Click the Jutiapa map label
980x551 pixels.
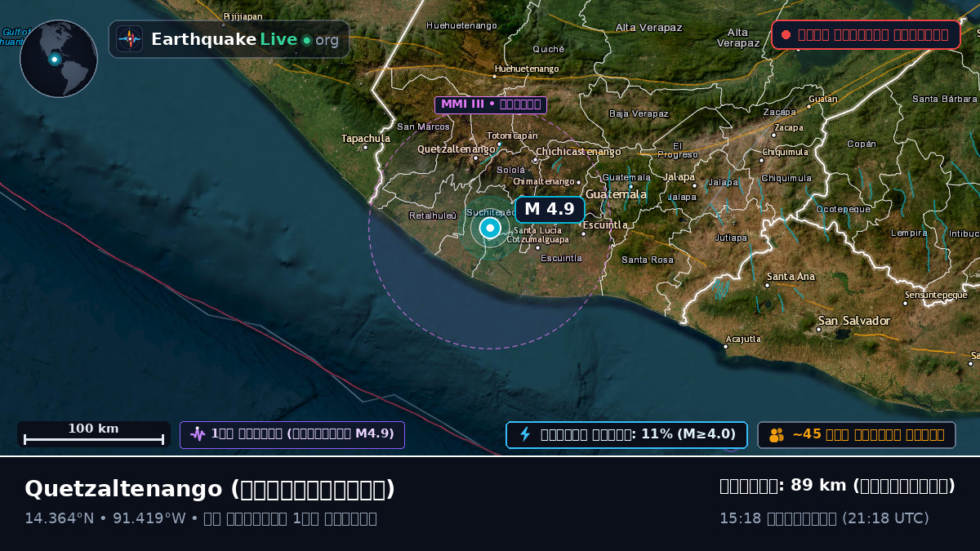(731, 238)
